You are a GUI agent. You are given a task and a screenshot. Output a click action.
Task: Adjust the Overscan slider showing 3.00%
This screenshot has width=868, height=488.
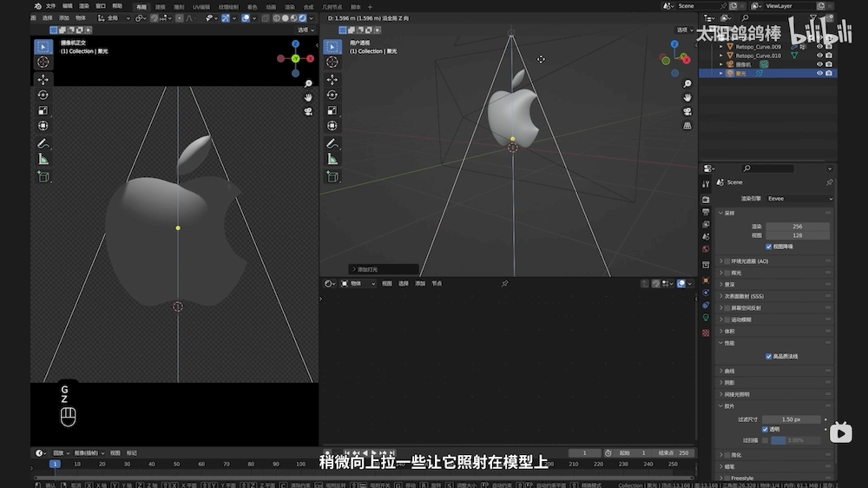coord(795,440)
